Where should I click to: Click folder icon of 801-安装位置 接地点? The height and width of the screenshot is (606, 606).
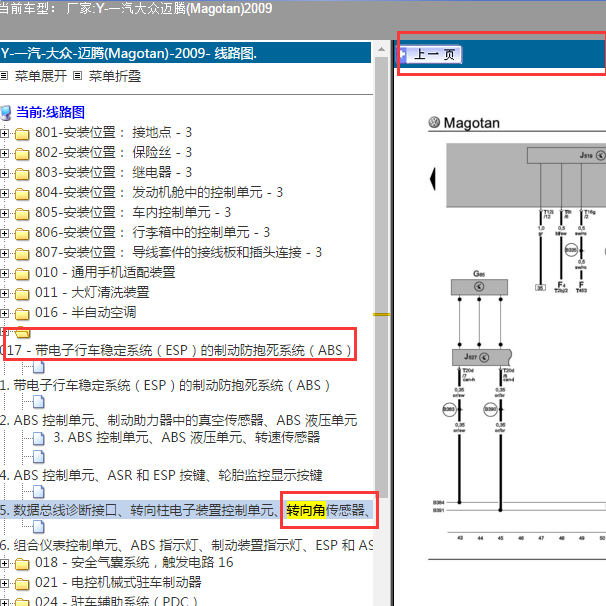coord(22,134)
